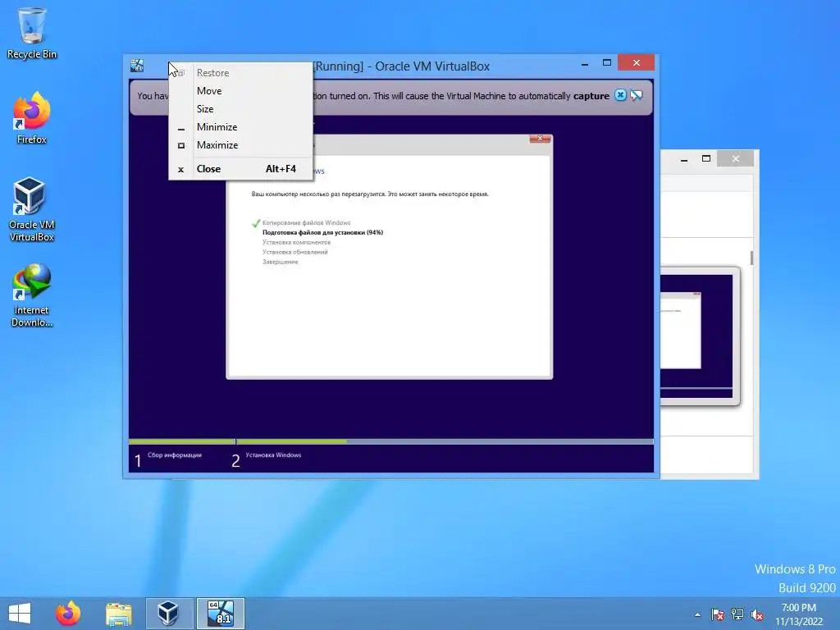Show hidden tray icons arrow
The height and width of the screenshot is (630, 840).
[x=697, y=614]
